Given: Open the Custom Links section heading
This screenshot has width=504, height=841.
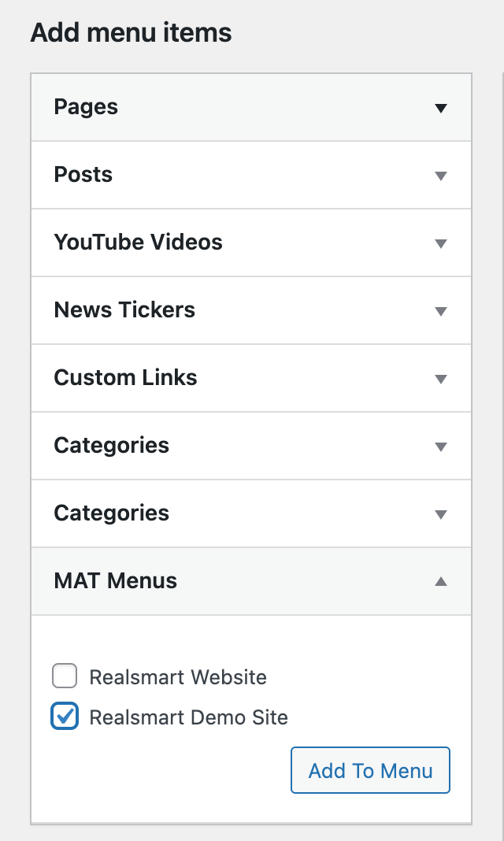Looking at the screenshot, I should tap(125, 377).
